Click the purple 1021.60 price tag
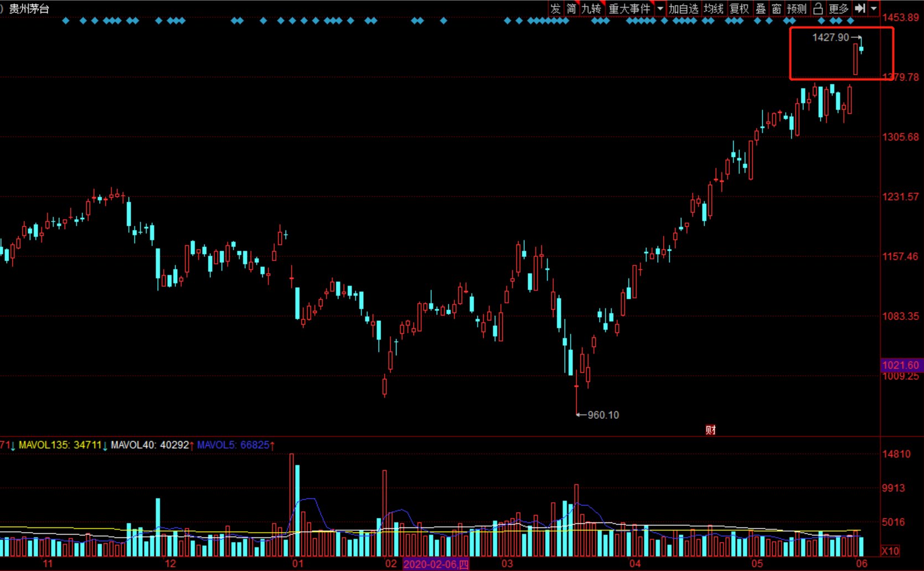This screenshot has width=924, height=571. (901, 365)
